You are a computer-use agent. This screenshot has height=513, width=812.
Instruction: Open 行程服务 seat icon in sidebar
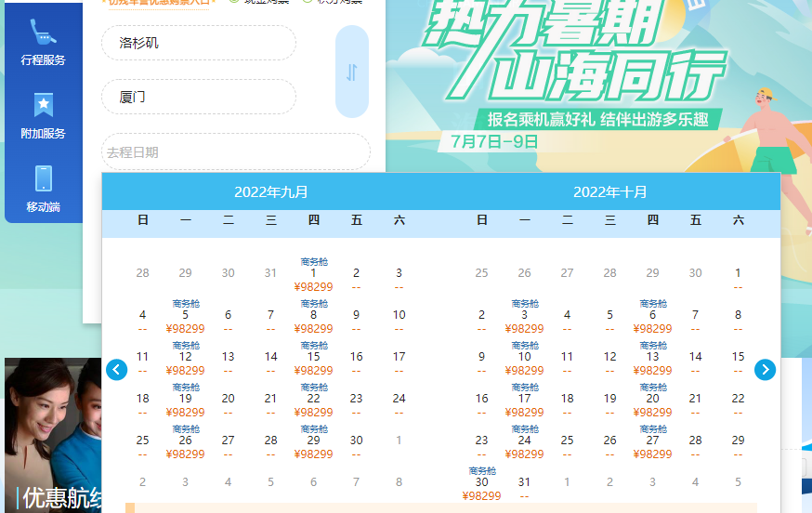[43, 33]
